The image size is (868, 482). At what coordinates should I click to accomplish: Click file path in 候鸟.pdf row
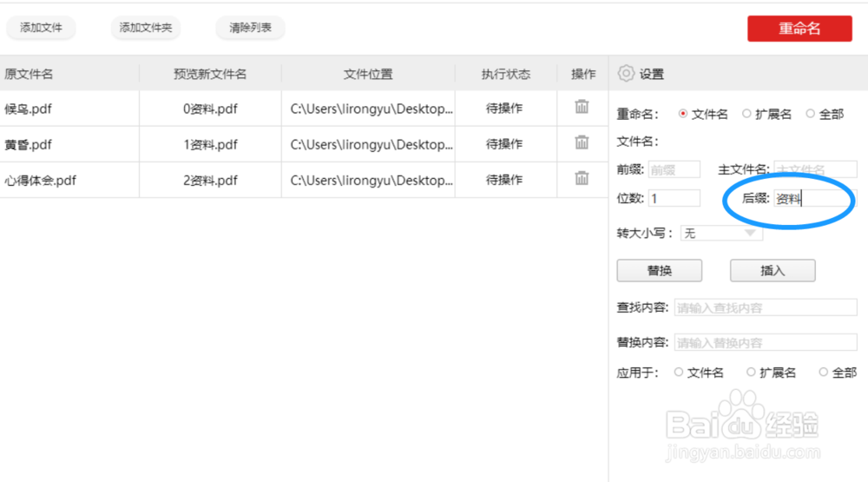click(372, 109)
